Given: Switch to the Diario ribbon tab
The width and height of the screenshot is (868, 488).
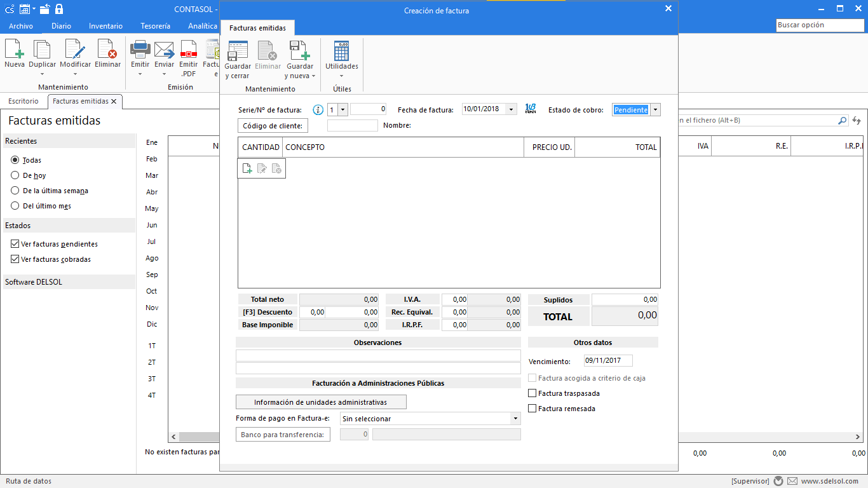Looking at the screenshot, I should (x=62, y=26).
